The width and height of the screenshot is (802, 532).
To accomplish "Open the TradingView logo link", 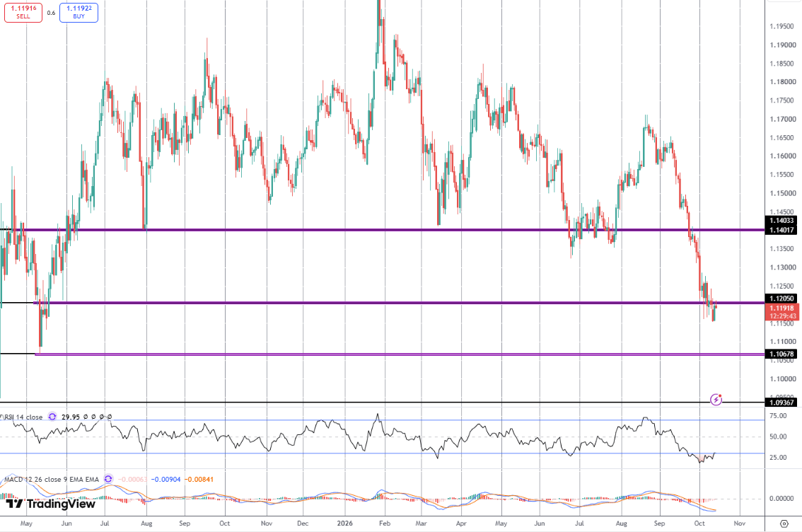I will tap(51, 504).
